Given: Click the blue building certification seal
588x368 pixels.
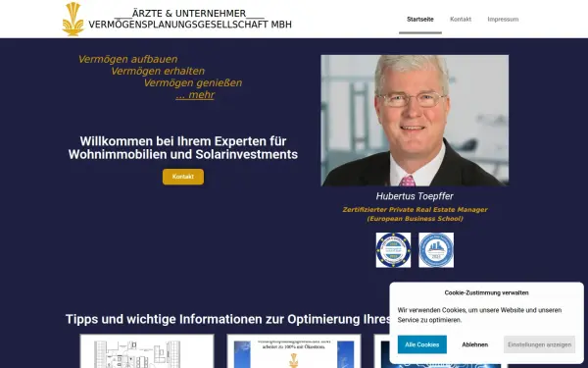Looking at the screenshot, I should point(436,250).
